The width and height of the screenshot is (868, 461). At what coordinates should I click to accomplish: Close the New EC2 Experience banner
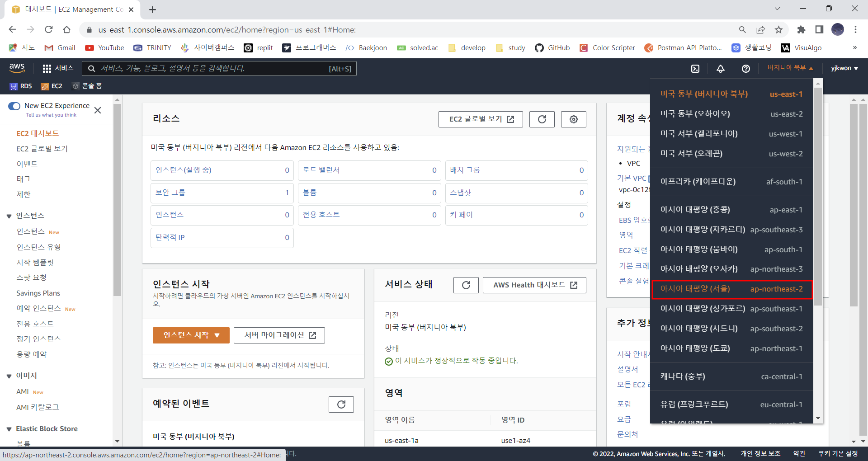pos(98,110)
